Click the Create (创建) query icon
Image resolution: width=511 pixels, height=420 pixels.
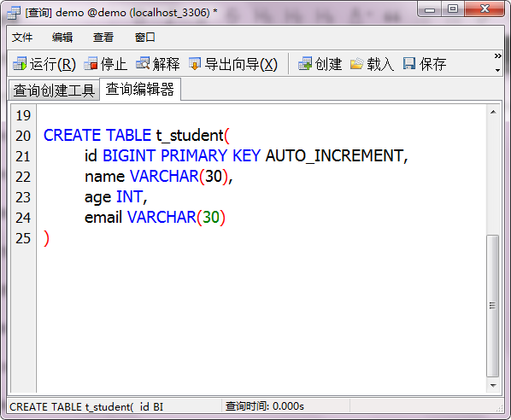tap(305, 63)
